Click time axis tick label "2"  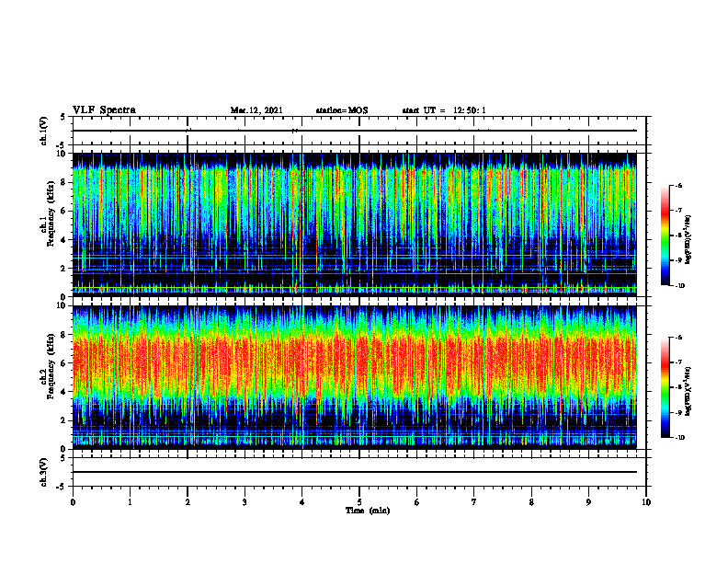coord(188,502)
